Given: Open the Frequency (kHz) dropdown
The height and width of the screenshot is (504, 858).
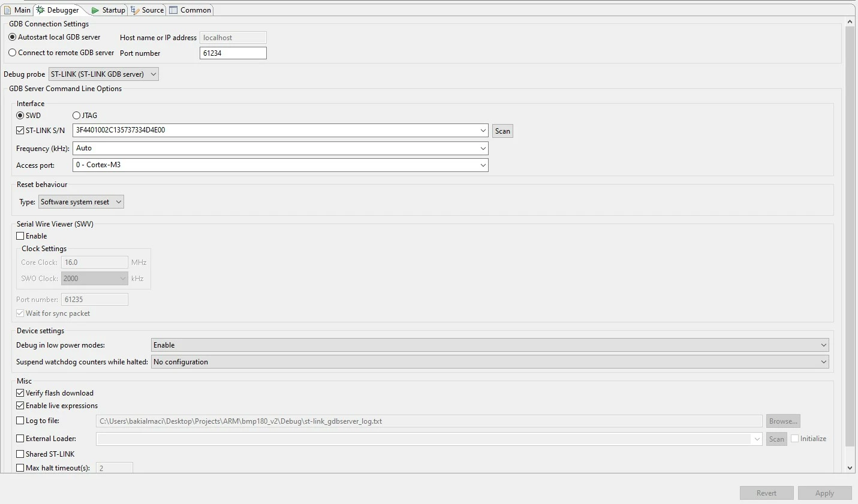Looking at the screenshot, I should click(x=483, y=148).
